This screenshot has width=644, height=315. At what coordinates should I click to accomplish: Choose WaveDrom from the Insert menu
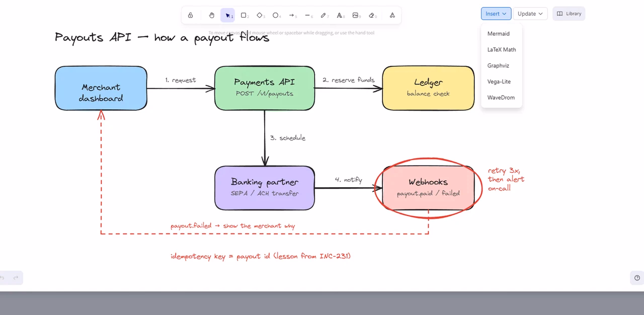coord(502,98)
